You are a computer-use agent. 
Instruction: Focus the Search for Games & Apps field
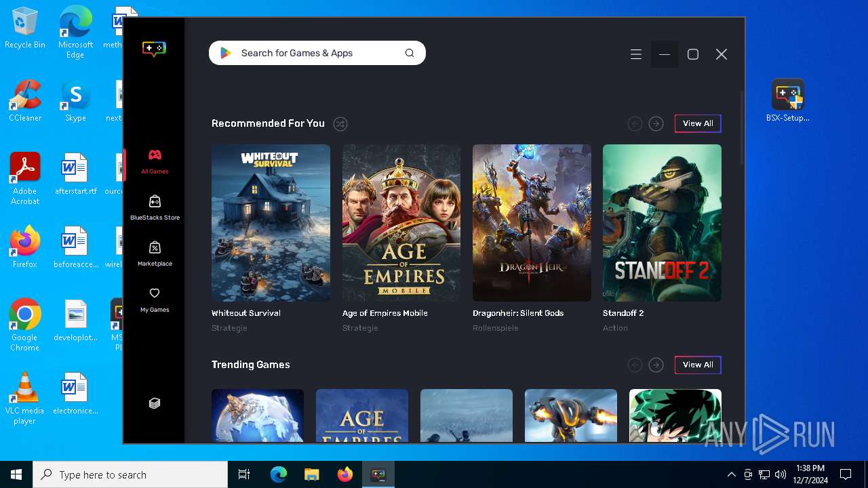coord(317,53)
